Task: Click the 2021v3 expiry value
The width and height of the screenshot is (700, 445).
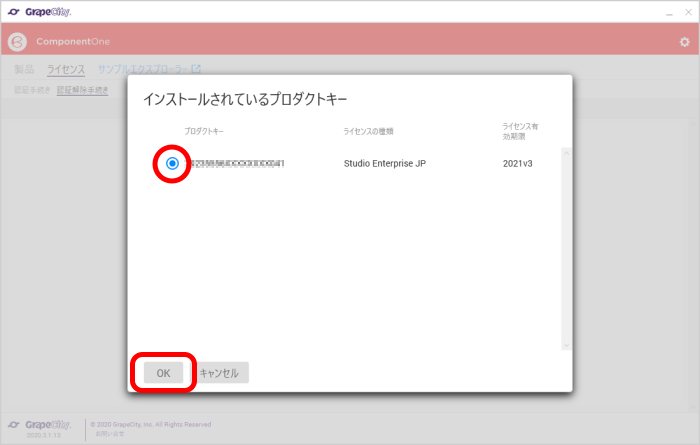Action: [517, 163]
